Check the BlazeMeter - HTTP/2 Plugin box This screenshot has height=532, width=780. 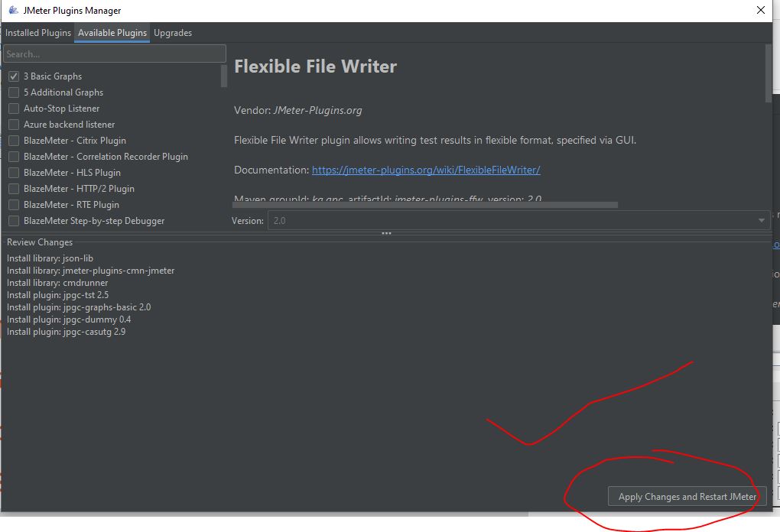point(14,189)
